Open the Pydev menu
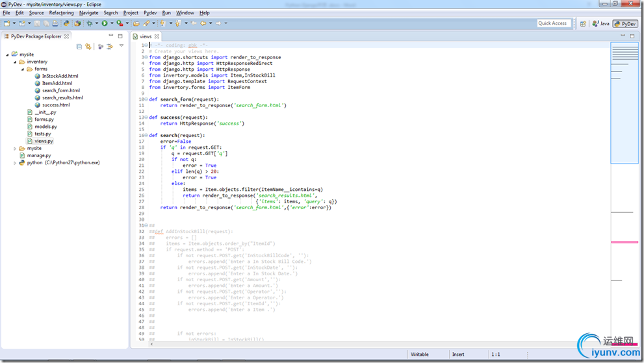Viewport: 644px width, 363px height. tap(150, 13)
